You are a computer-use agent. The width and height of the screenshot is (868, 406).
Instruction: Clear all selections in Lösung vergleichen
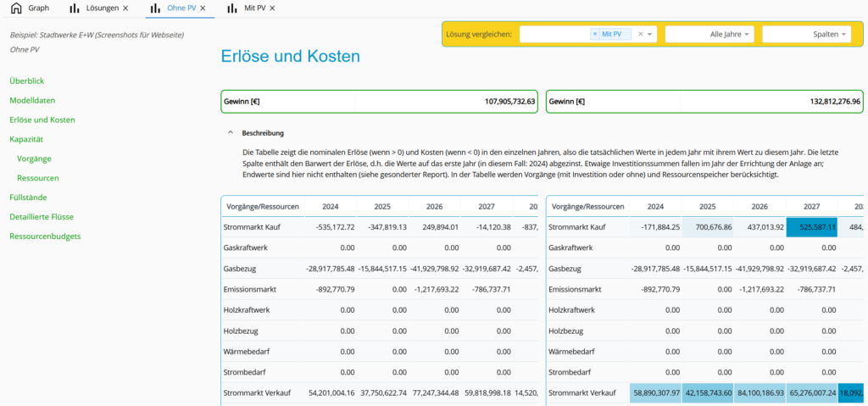tap(641, 35)
